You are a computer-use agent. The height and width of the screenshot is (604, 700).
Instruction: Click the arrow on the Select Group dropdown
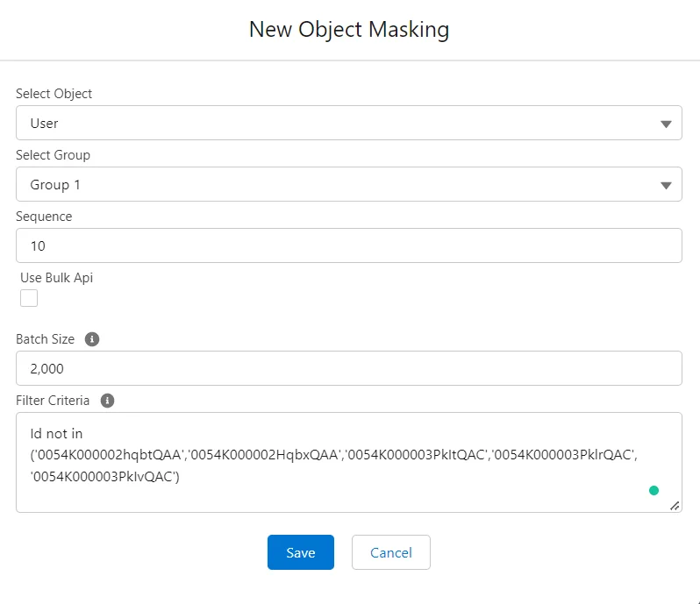tap(666, 185)
